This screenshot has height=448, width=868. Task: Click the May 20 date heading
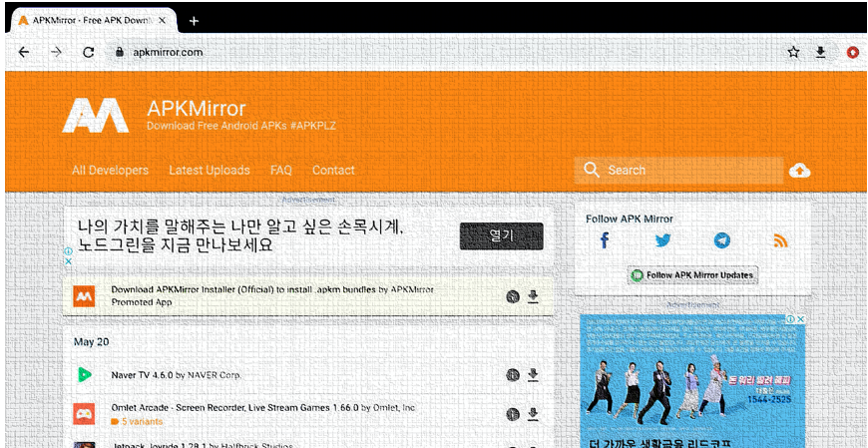(x=92, y=342)
